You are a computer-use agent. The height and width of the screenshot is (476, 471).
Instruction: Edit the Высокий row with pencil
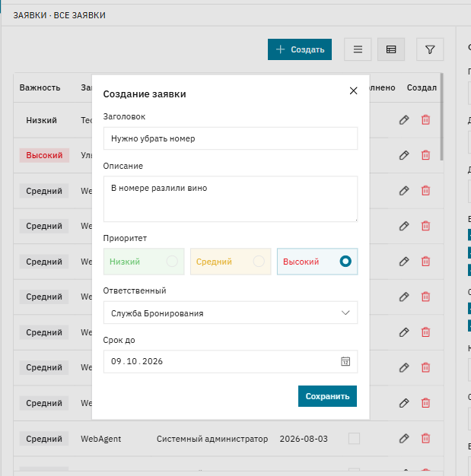(x=404, y=155)
